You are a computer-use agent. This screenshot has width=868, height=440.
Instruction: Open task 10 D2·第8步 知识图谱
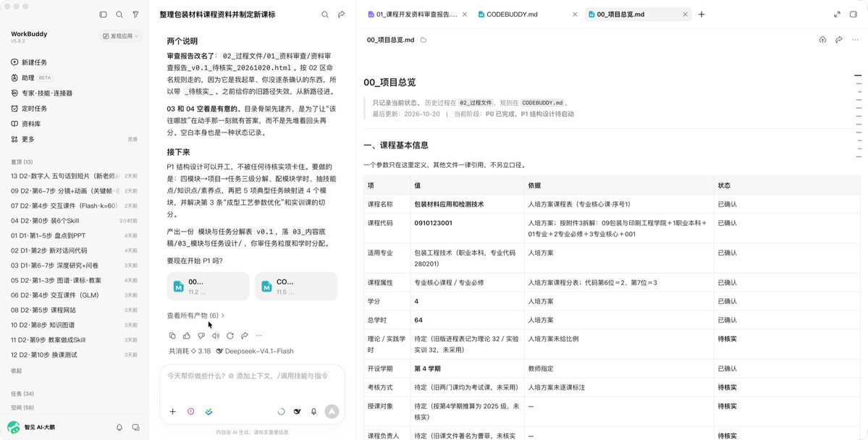point(74,325)
